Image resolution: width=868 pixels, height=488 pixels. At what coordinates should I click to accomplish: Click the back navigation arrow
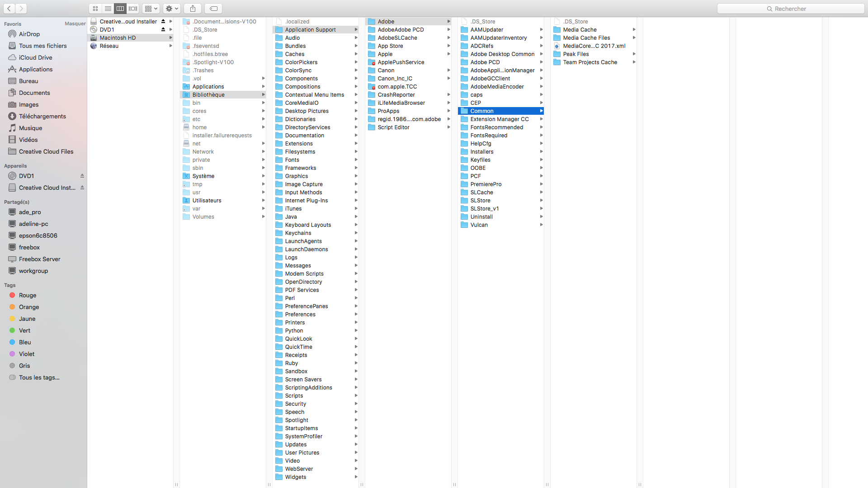pos(9,8)
